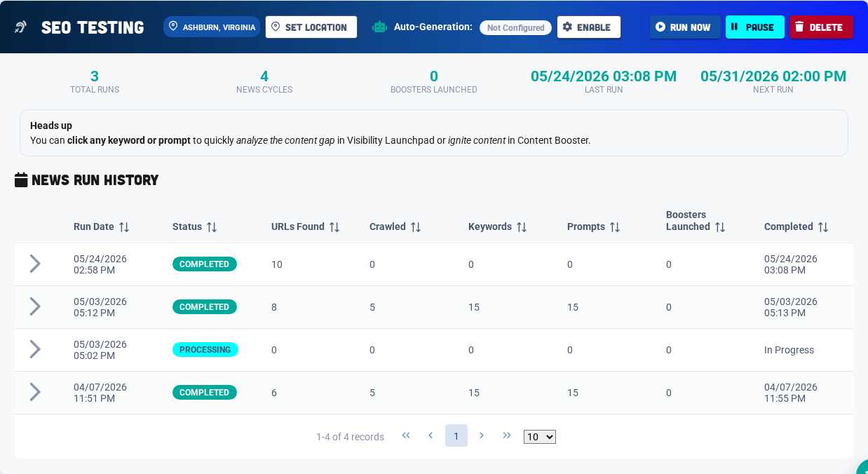Go to previous page of records

[430, 435]
